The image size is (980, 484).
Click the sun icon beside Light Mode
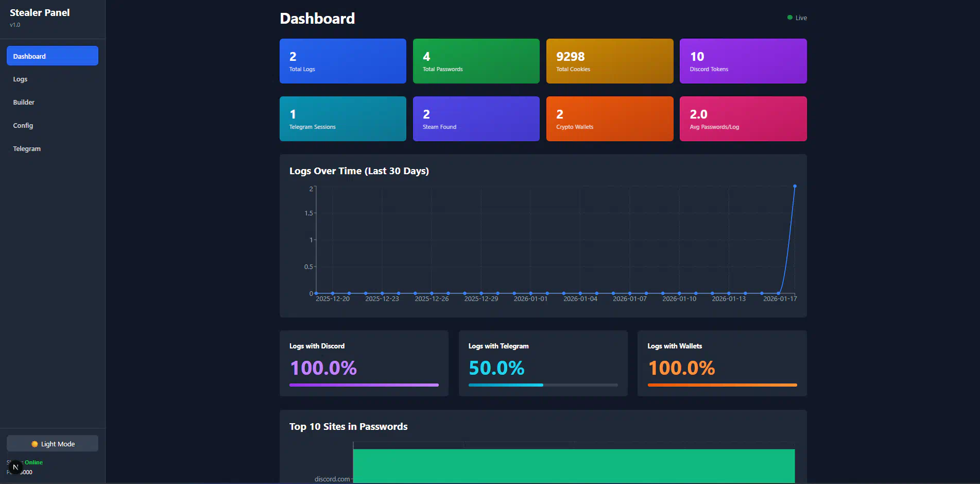pos(35,444)
